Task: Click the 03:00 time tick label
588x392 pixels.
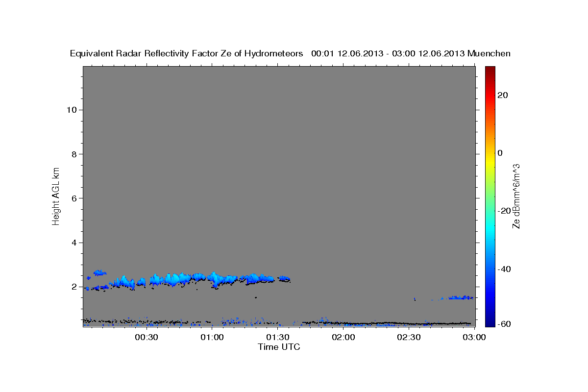Action: (474, 337)
